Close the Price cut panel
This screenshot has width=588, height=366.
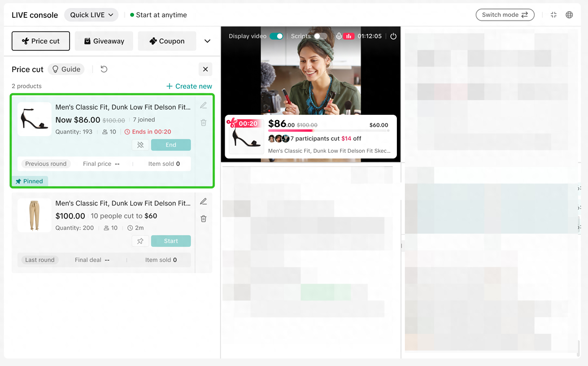[205, 69]
